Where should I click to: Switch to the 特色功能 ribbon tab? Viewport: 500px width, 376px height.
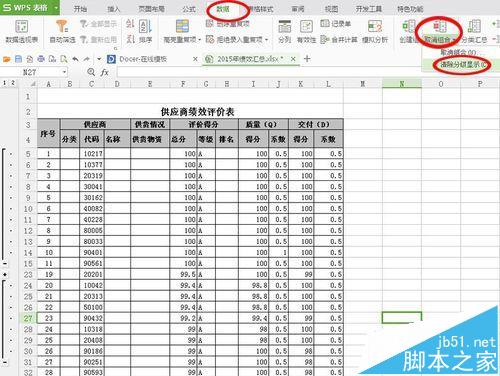[x=410, y=9]
